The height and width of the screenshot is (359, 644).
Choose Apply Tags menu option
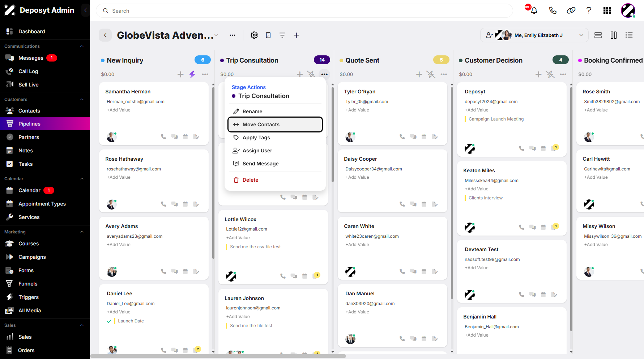click(x=275, y=138)
